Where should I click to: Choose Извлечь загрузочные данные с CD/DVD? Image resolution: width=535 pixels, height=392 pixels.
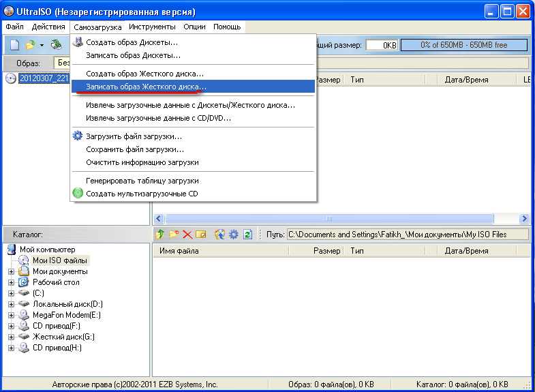[x=193, y=118]
